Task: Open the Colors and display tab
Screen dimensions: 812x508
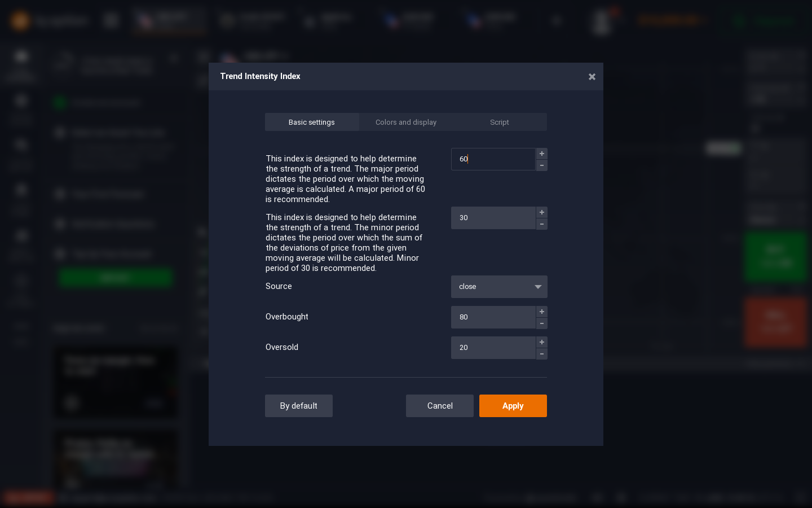Action: (x=406, y=122)
